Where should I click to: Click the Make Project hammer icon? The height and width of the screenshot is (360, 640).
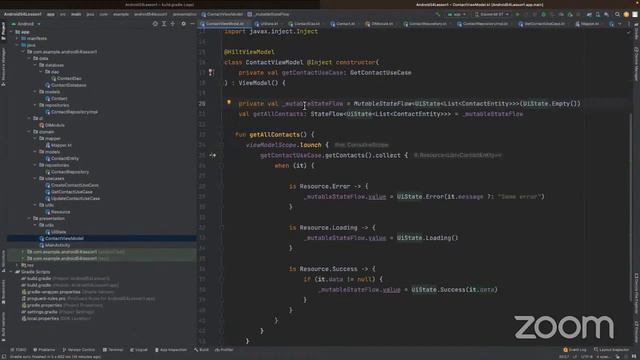click(x=438, y=14)
